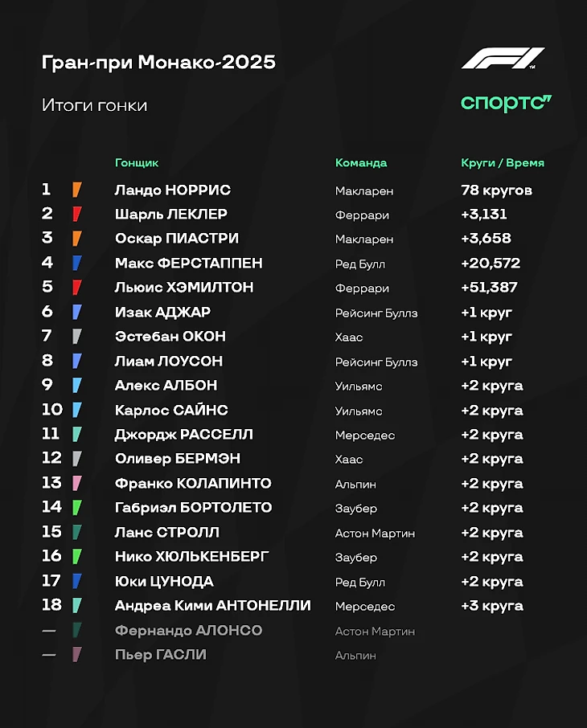Select the Круги / Время column header
Image resolution: width=587 pixels, height=728 pixels.
503,163
